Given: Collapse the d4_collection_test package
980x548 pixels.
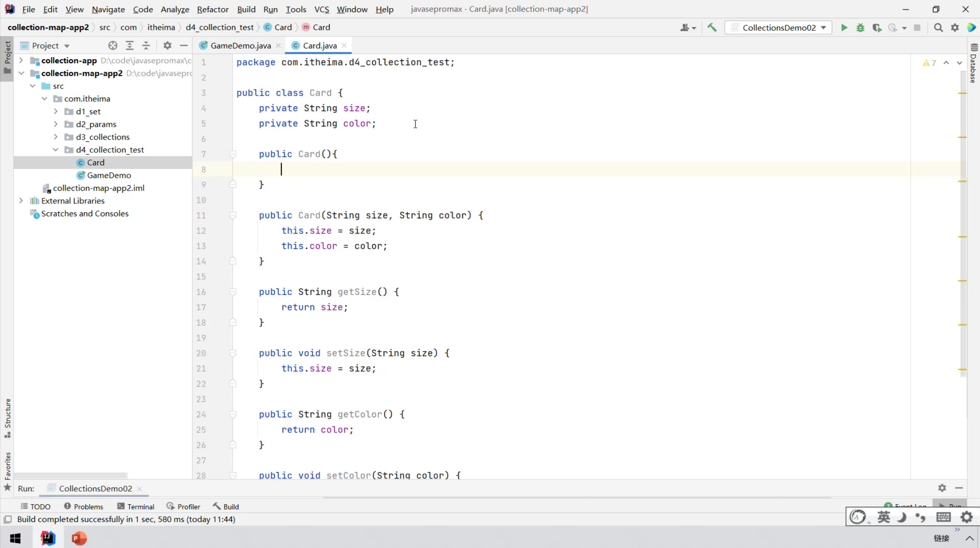Looking at the screenshot, I should 56,150.
